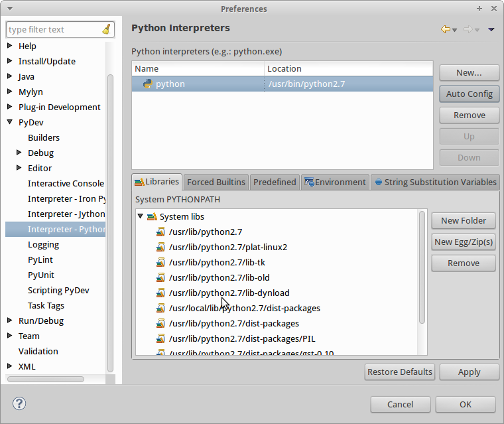Click the python interpreter icon in the table
The image size is (504, 424).
(147, 84)
